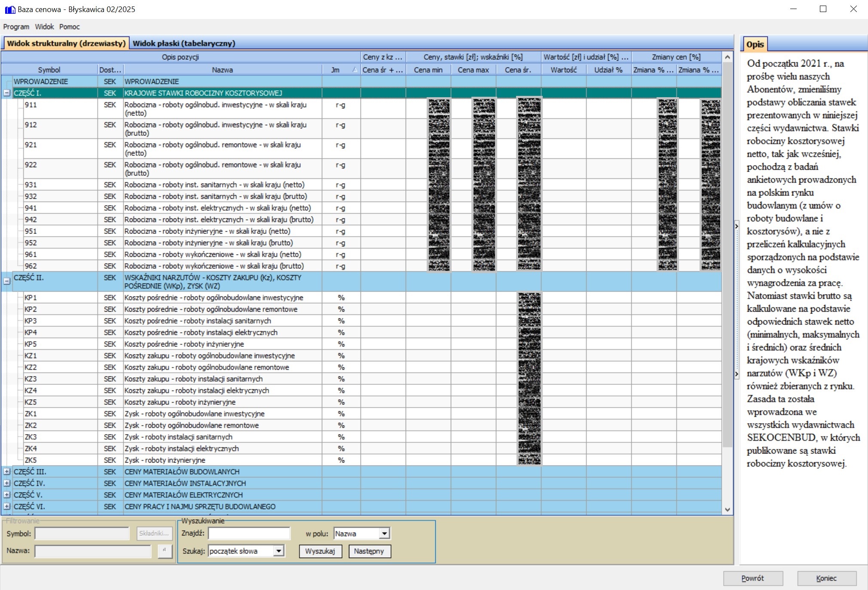This screenshot has width=868, height=590.
Task: Open the Pomoc menu
Action: (70, 27)
